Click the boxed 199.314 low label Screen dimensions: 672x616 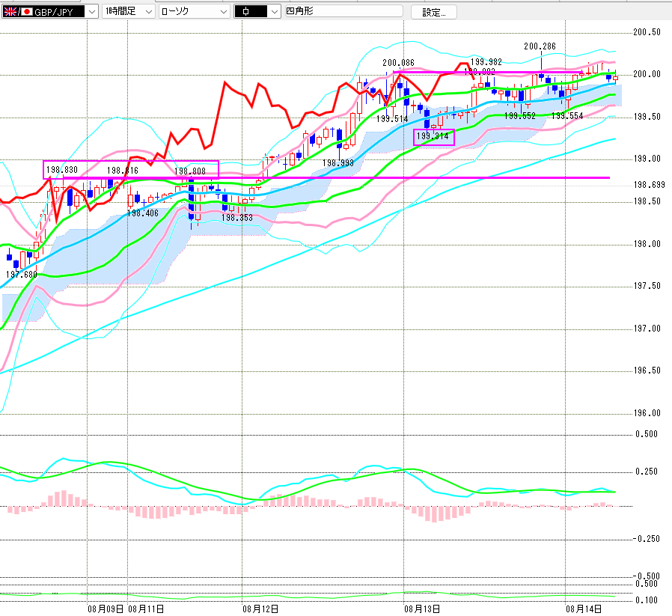pyautogui.click(x=433, y=136)
